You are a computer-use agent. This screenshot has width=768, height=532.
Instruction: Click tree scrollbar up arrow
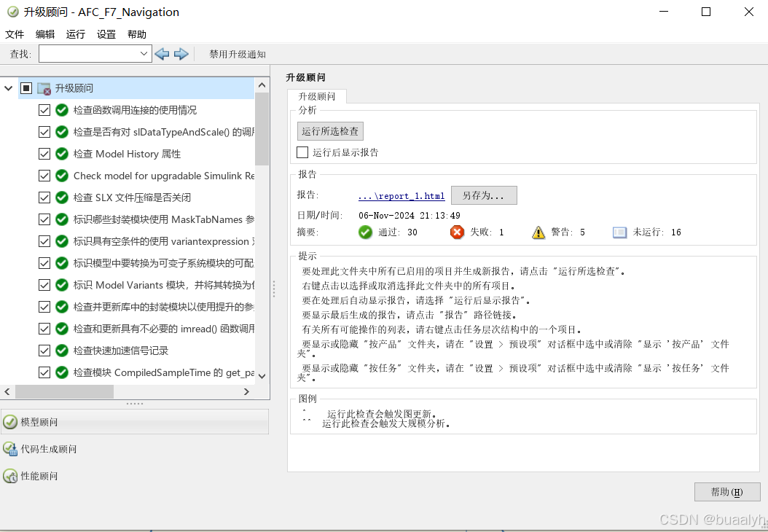262,85
